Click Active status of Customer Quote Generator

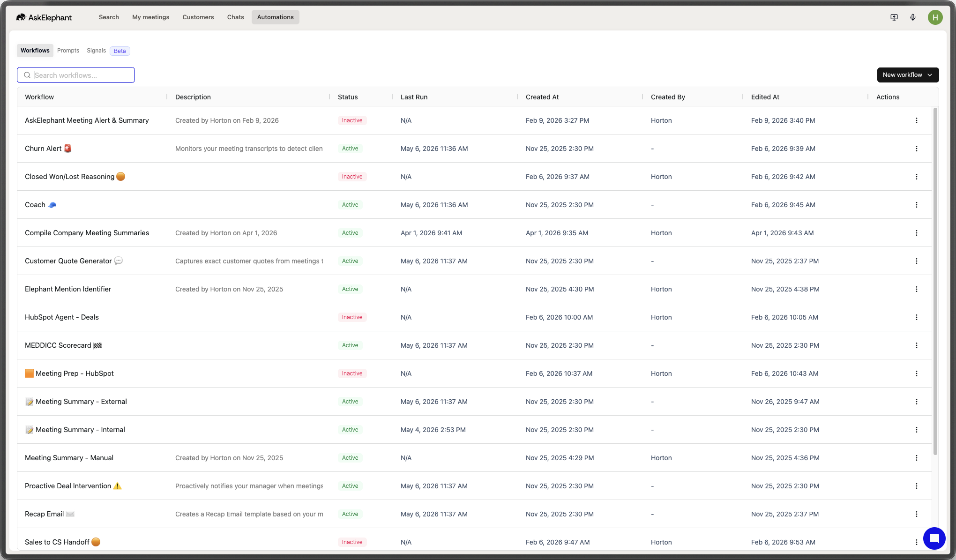[x=350, y=261]
